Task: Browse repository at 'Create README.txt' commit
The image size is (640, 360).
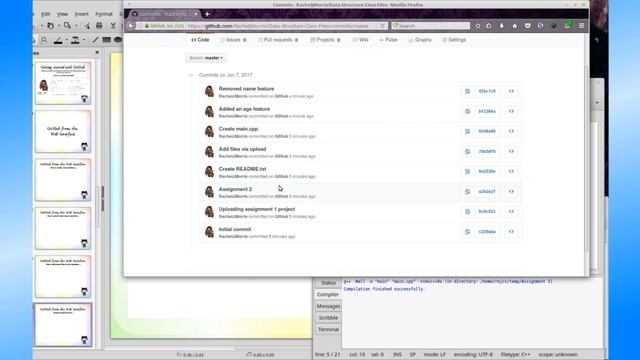Action: tap(511, 171)
